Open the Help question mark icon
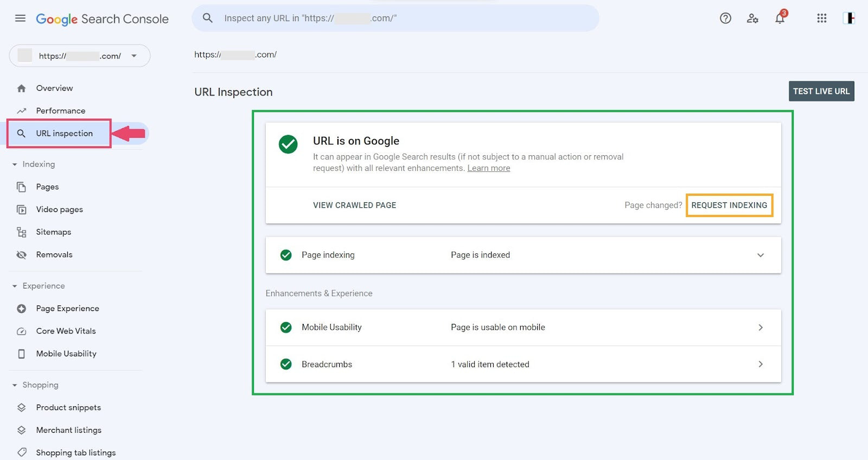Screen dimensions: 868x460 click(x=725, y=18)
